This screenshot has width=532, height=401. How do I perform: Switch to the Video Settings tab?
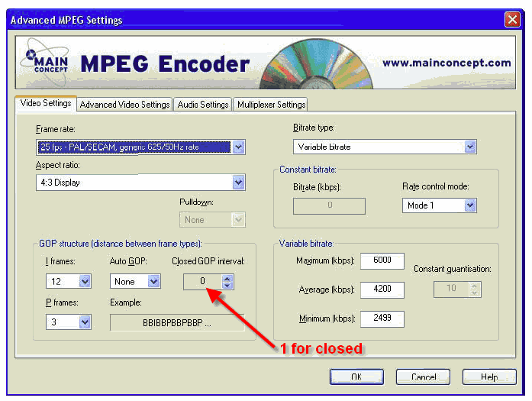click(46, 103)
